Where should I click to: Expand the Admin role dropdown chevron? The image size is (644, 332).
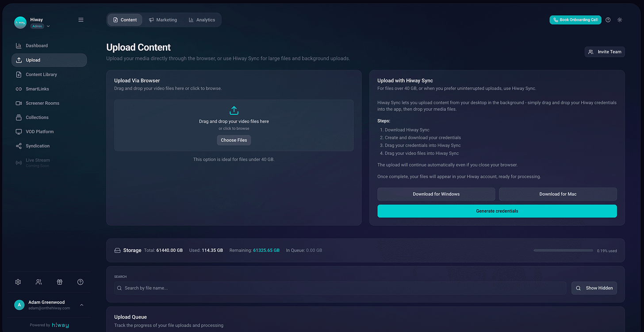pos(48,27)
